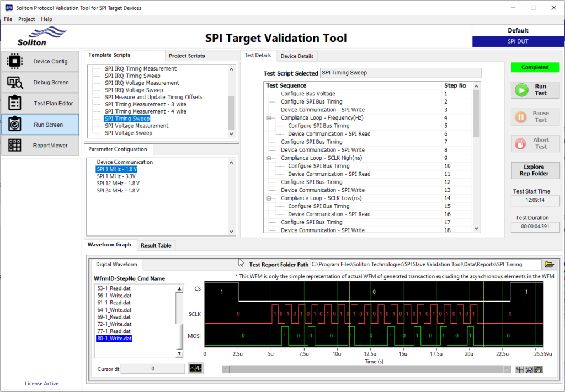The width and height of the screenshot is (565, 392).
Task: Collapse the Compliance Loop - SCLK Low(ns) node
Action: coord(269,198)
